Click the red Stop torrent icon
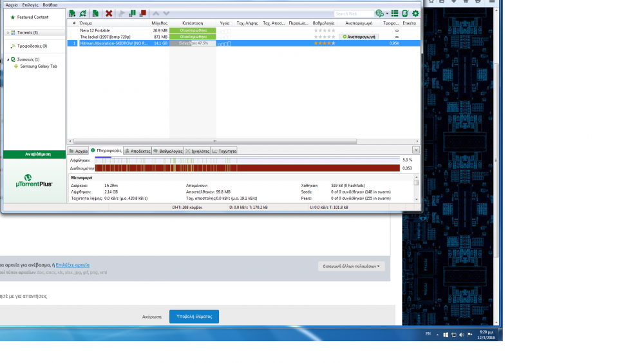Viewport: 644px width, 363px height. point(143,14)
